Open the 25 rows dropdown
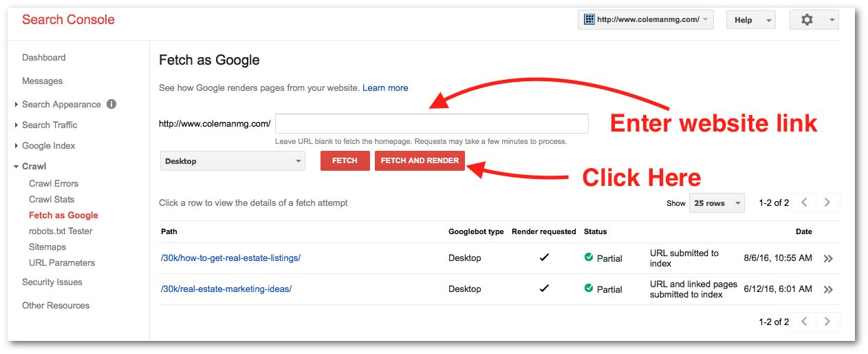The image size is (868, 354). (717, 203)
